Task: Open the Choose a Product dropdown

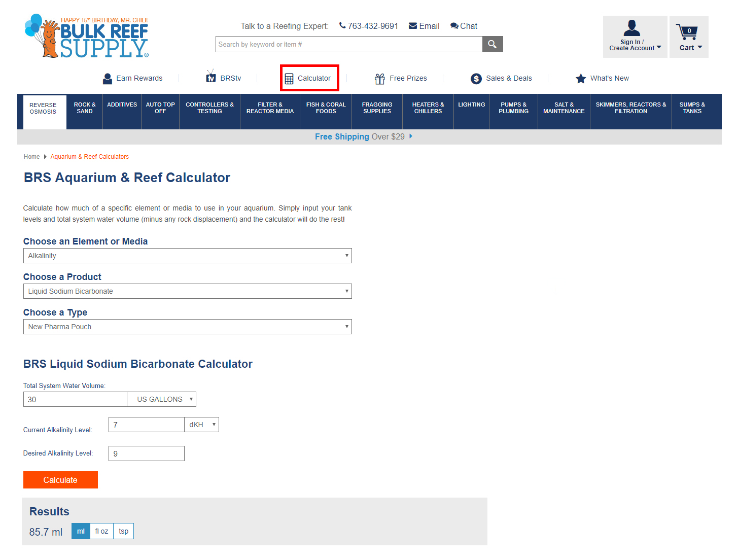Action: coord(188,291)
